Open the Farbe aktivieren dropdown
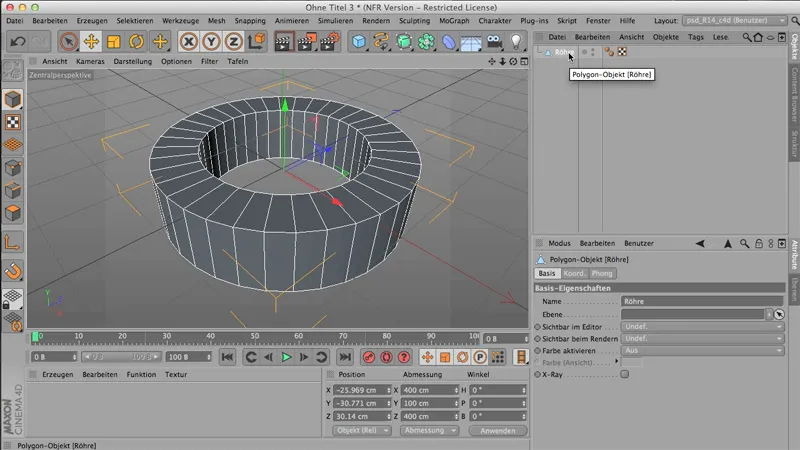This screenshot has width=800, height=450. coord(701,350)
